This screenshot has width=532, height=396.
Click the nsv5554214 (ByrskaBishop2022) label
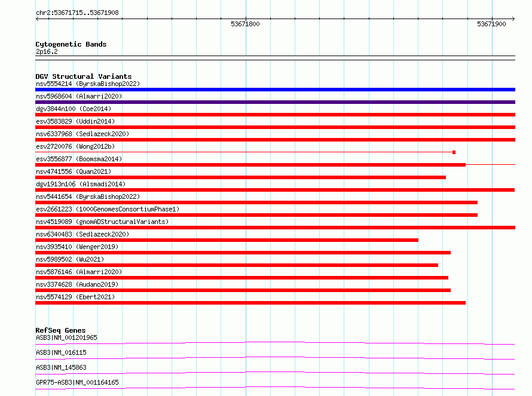click(88, 84)
